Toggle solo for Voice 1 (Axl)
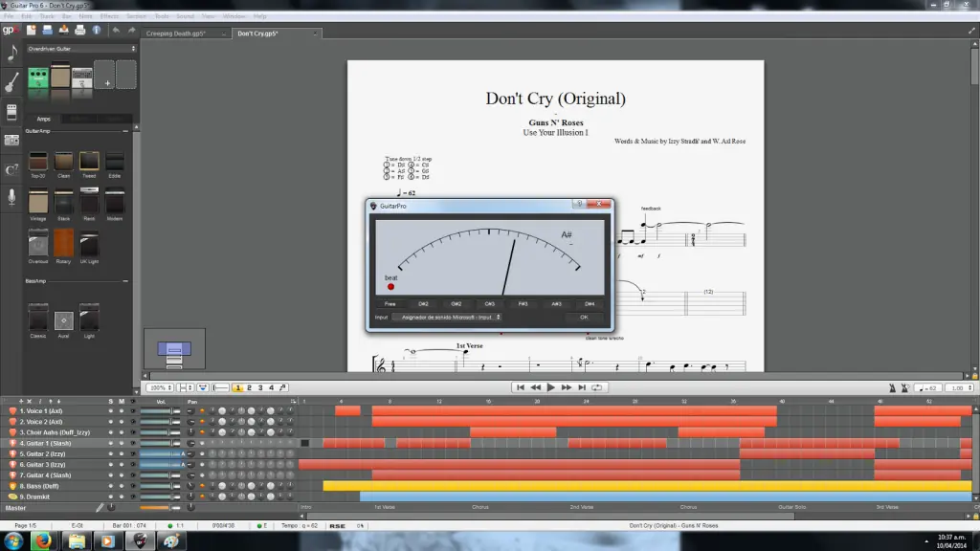This screenshot has width=980, height=551. [x=111, y=411]
